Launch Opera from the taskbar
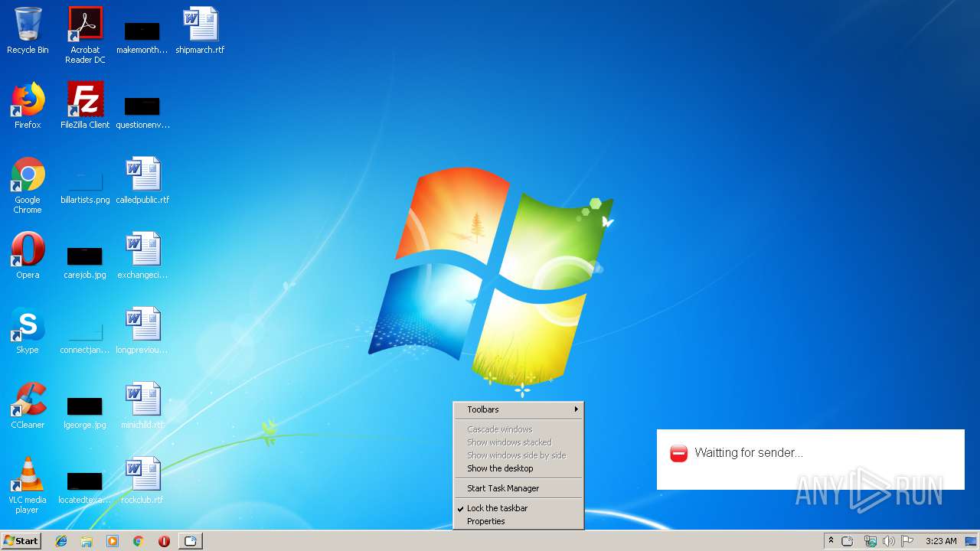 164,541
